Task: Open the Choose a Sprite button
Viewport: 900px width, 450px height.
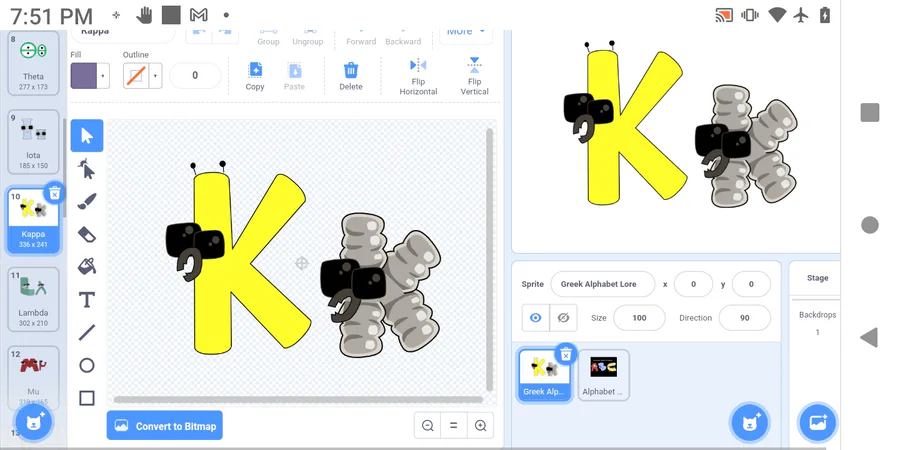Action: point(749,423)
